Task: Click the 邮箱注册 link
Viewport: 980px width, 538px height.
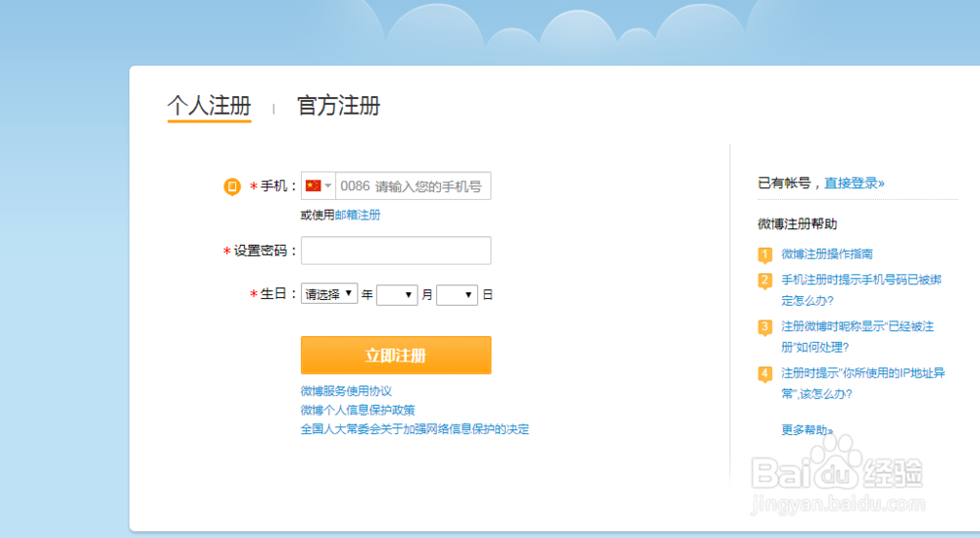Action: point(358,215)
